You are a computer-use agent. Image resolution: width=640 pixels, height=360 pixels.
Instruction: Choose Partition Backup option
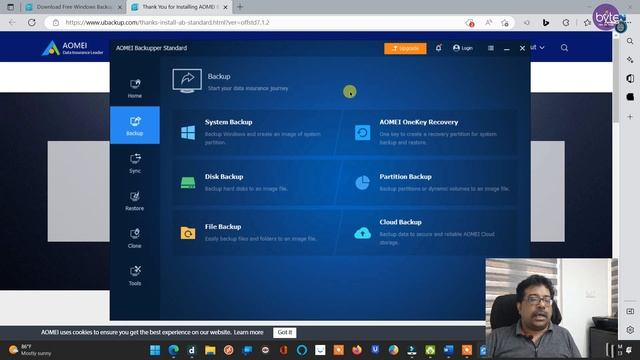(x=427, y=182)
